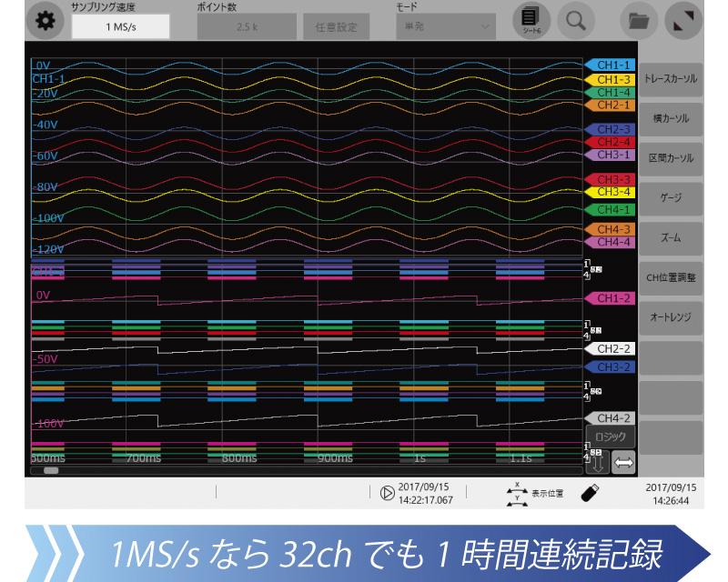
Task: Select the CH3-3 red channel tag
Action: [610, 179]
